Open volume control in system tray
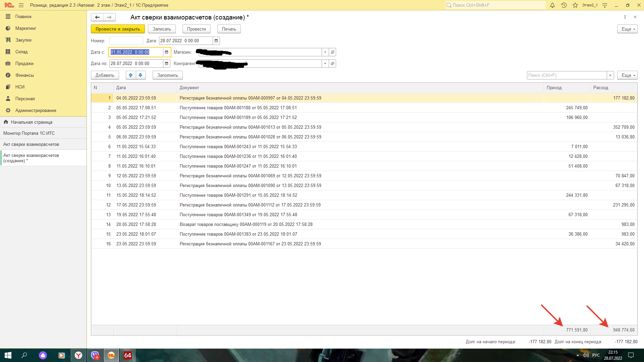Screen dimensions: 644x362 (586, 355)
